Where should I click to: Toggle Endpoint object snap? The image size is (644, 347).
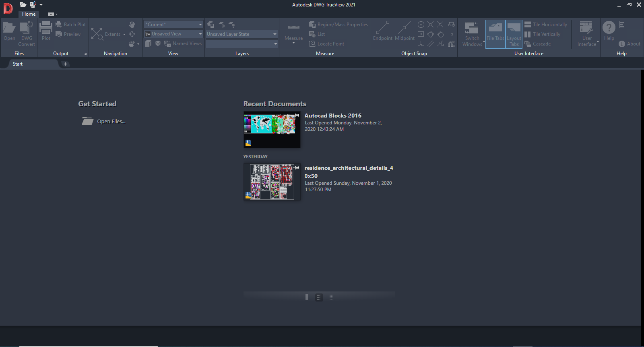(x=382, y=31)
